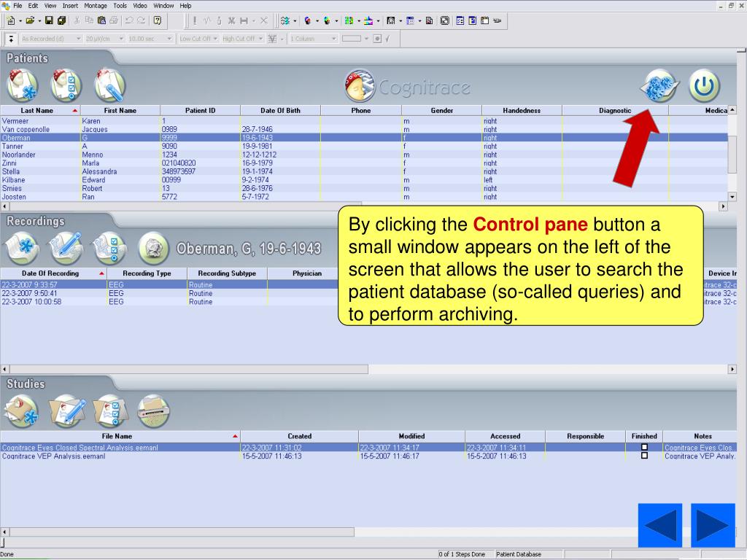Sort studies by Created column header

click(x=299, y=436)
